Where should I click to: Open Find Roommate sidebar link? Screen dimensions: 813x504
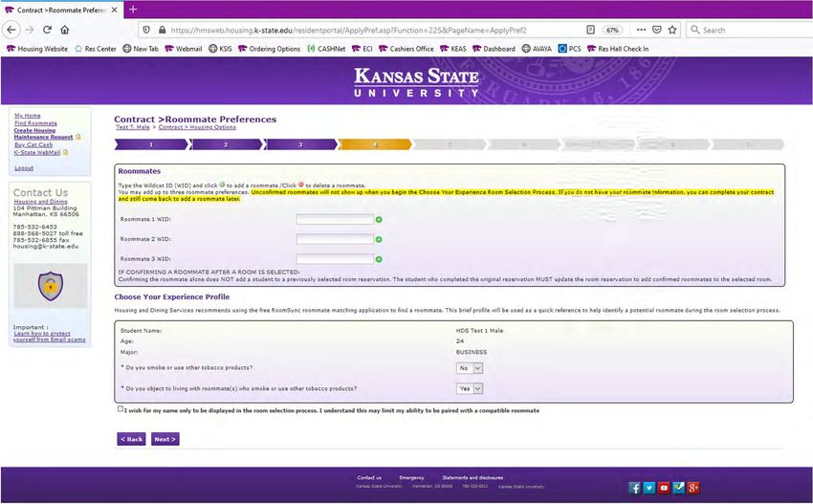(35, 122)
